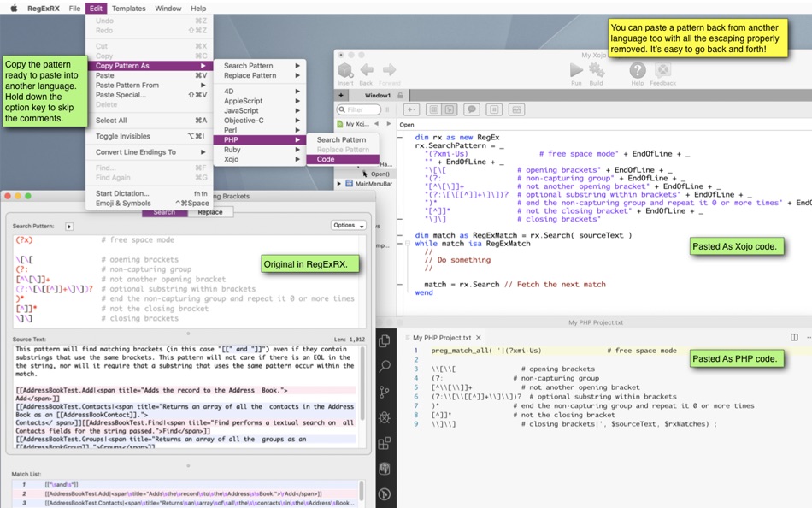
Task: Select the Window1 tab in Xojo
Action: click(378, 96)
